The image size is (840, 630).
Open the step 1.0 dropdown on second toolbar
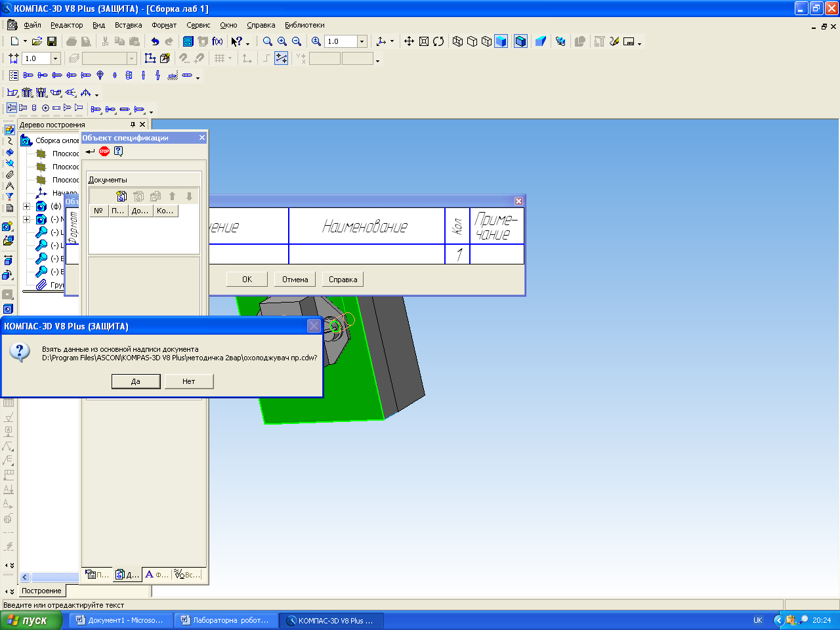[x=55, y=58]
